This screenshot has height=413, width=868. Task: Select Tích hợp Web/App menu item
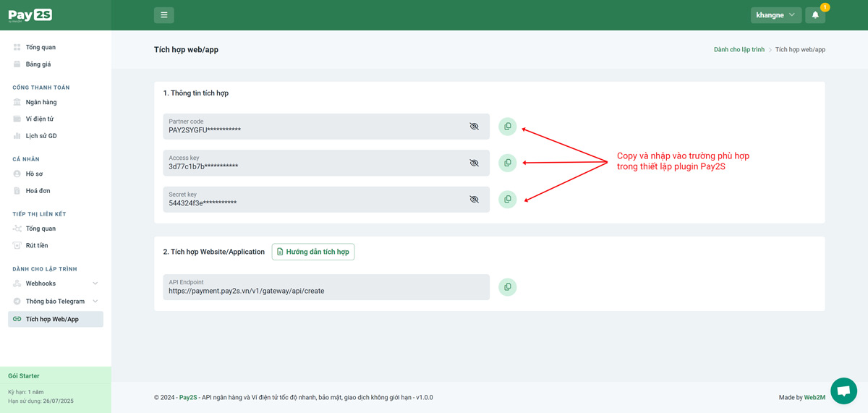pos(56,319)
